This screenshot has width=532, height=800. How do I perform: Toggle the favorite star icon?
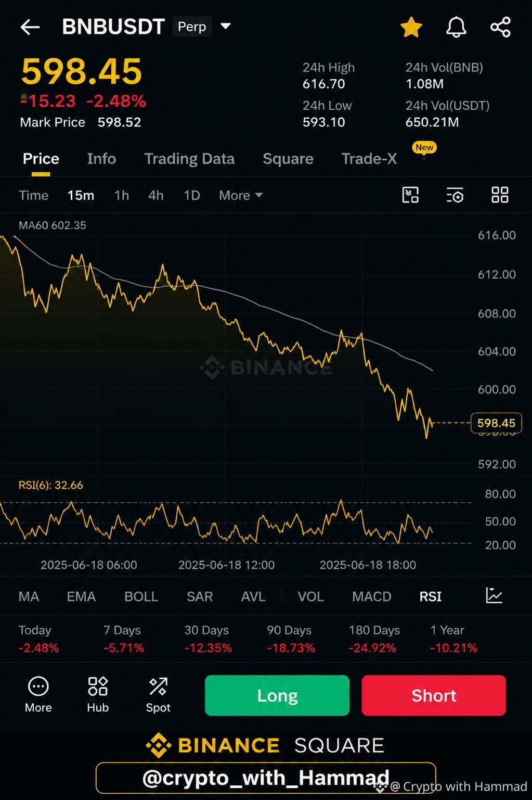(x=411, y=27)
